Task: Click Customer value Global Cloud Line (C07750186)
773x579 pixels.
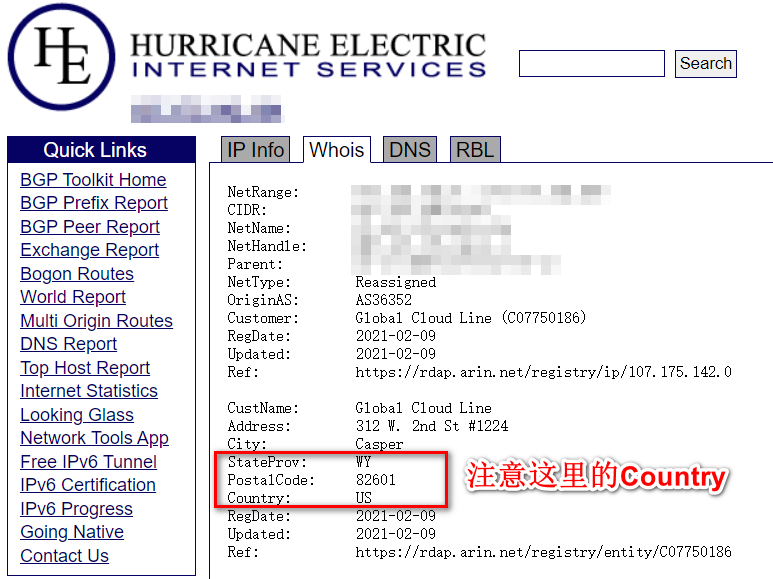Action: [x=471, y=318]
